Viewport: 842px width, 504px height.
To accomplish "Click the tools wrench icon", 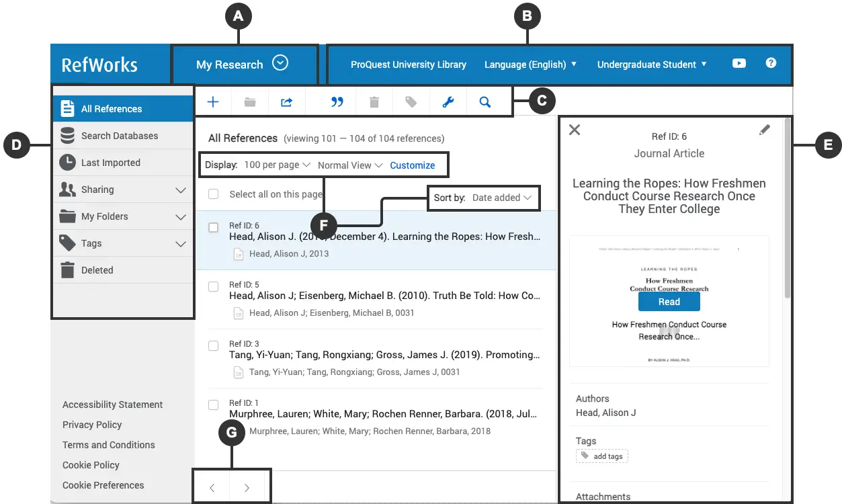I will [x=448, y=101].
